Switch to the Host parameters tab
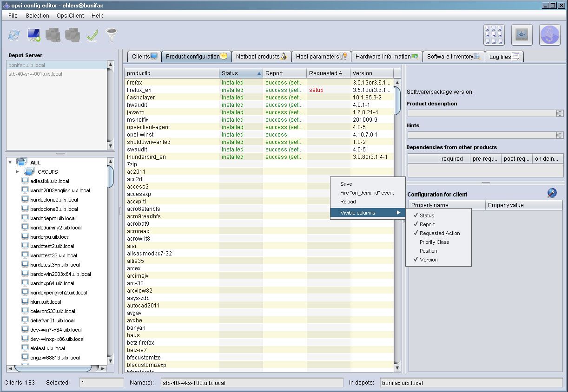 (x=321, y=57)
